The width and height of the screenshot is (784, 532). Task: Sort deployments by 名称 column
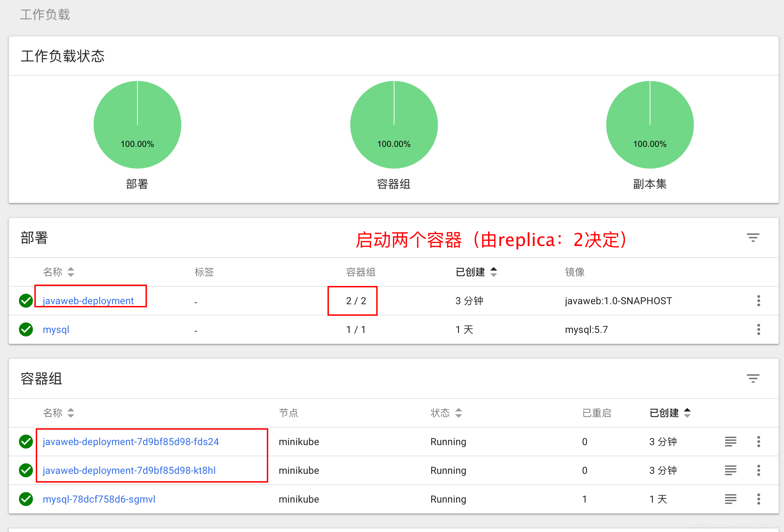[58, 272]
